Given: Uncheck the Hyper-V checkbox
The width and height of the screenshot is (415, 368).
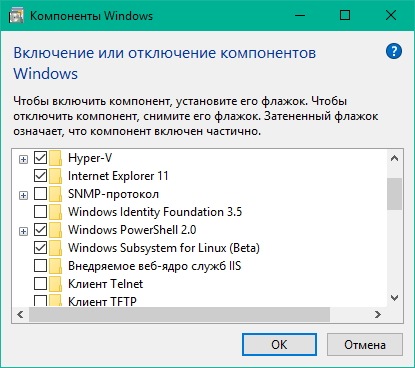Looking at the screenshot, I should 40,158.
